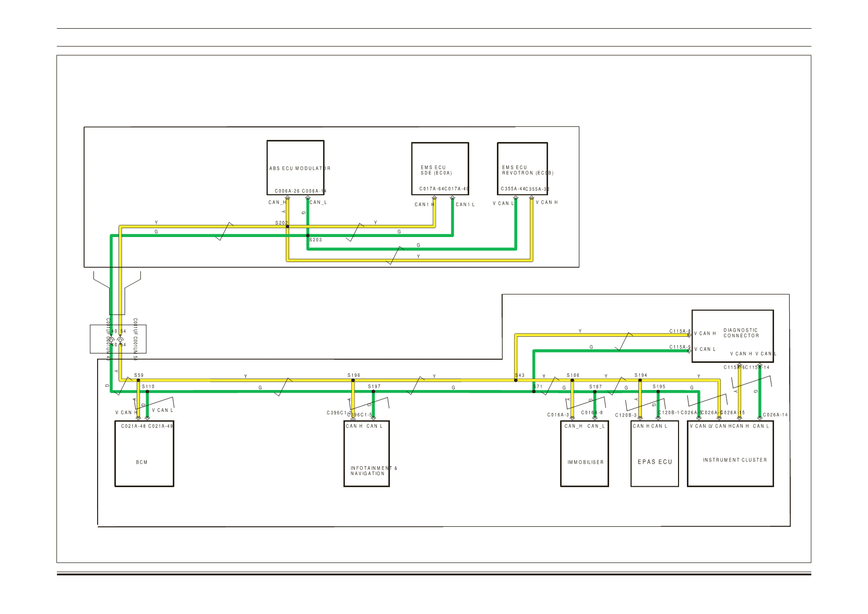The width and height of the screenshot is (868, 614).
Task: Select the BCM module box
Action: (144, 454)
